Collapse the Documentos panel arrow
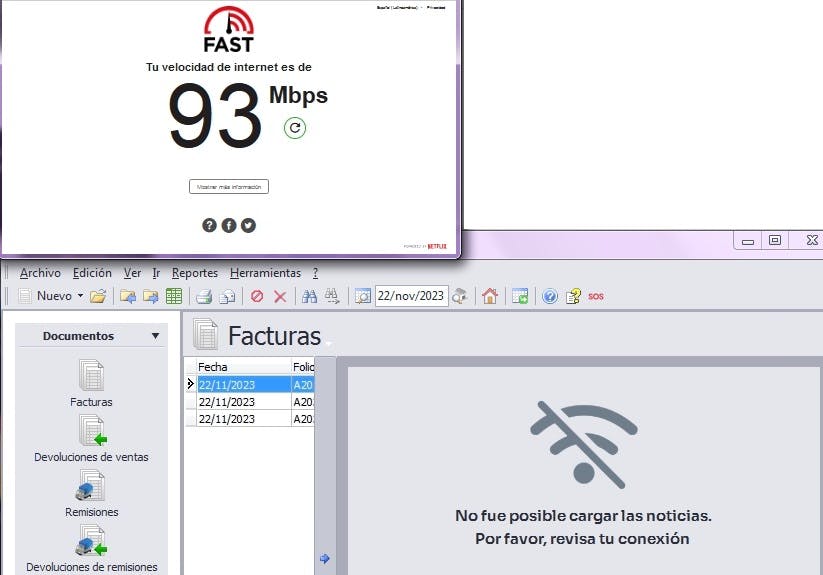 pos(155,336)
